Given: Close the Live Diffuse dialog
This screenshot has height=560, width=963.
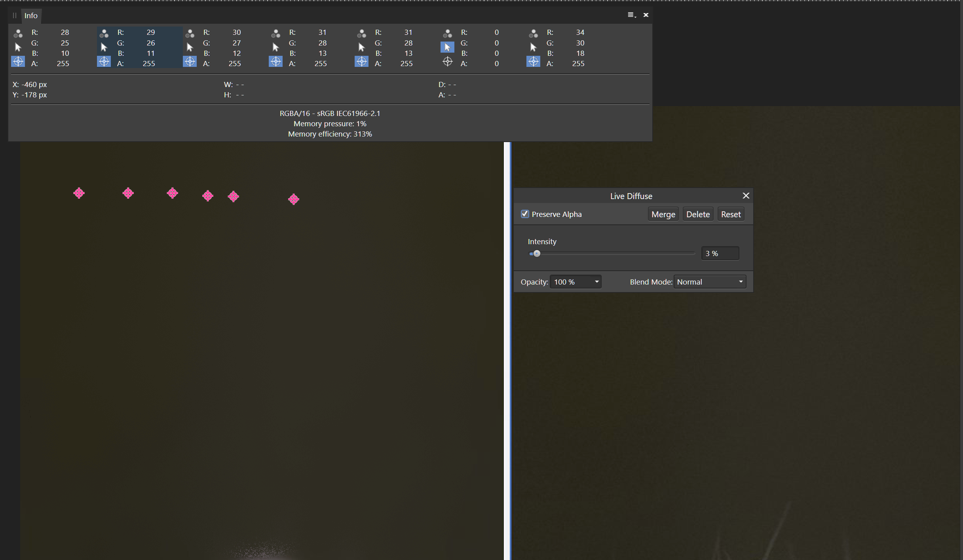Looking at the screenshot, I should (746, 196).
